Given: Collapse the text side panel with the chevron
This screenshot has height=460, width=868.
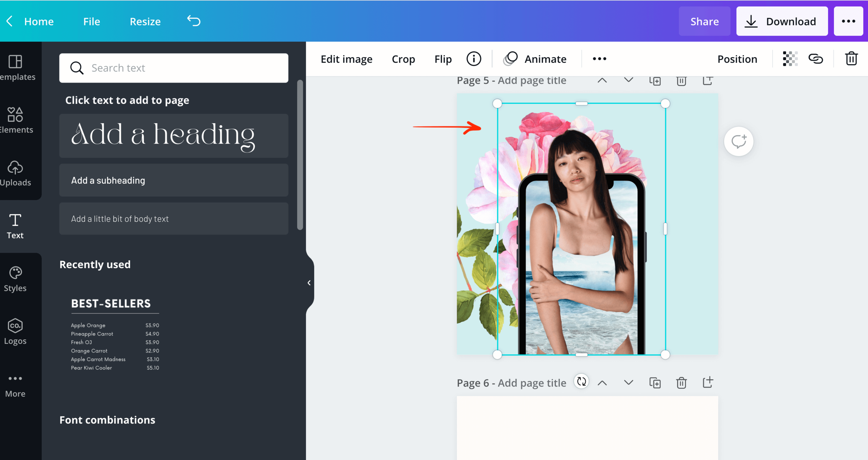Looking at the screenshot, I should point(309,282).
